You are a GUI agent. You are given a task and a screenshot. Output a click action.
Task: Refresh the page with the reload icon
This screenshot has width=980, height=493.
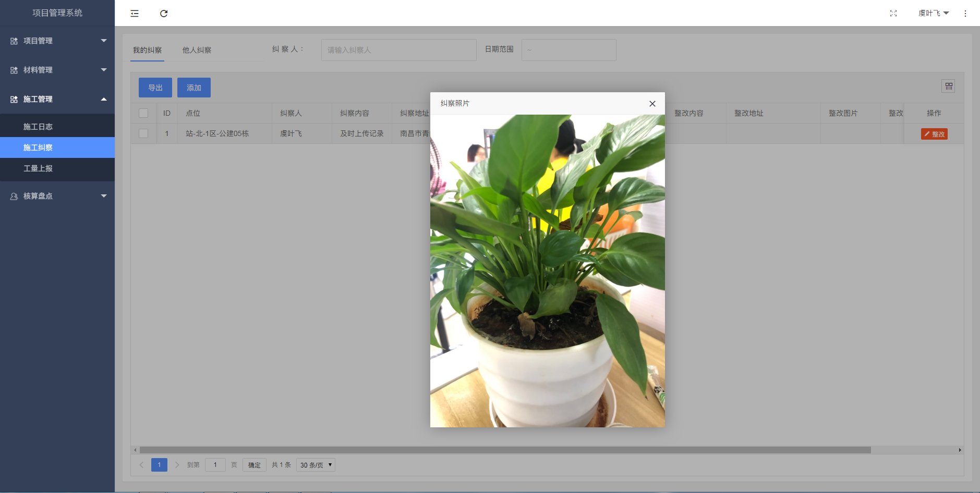[x=164, y=14]
